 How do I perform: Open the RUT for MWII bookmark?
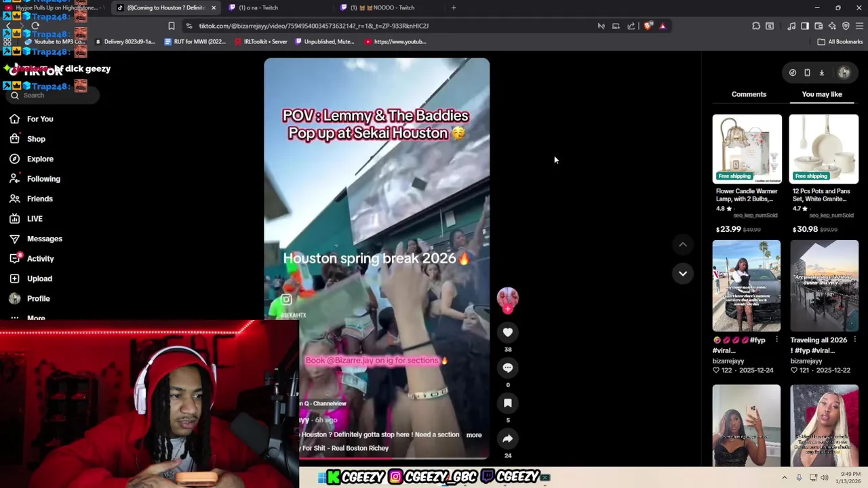195,41
